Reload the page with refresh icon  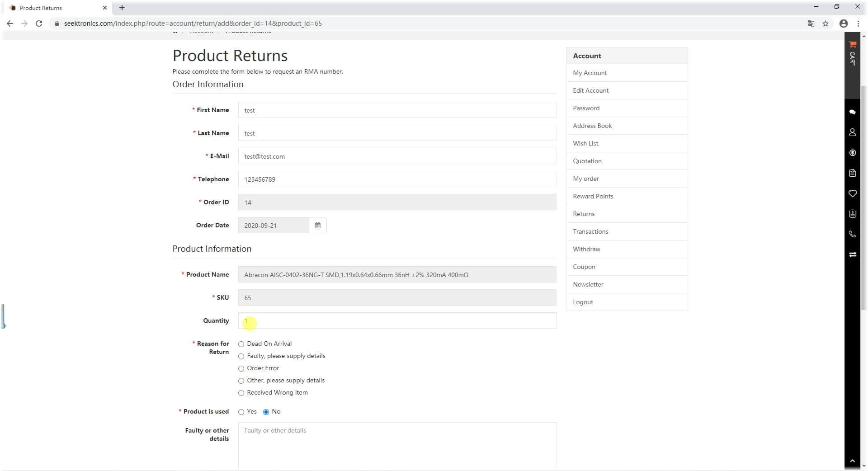click(39, 24)
